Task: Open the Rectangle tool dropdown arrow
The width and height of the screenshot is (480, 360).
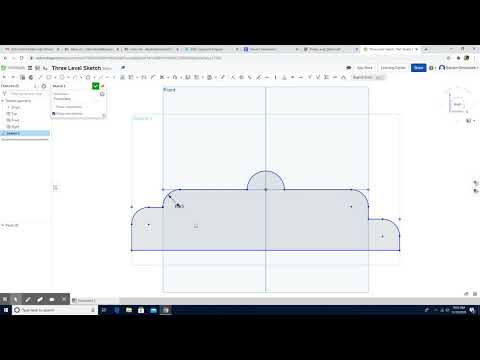Action: [55, 77]
